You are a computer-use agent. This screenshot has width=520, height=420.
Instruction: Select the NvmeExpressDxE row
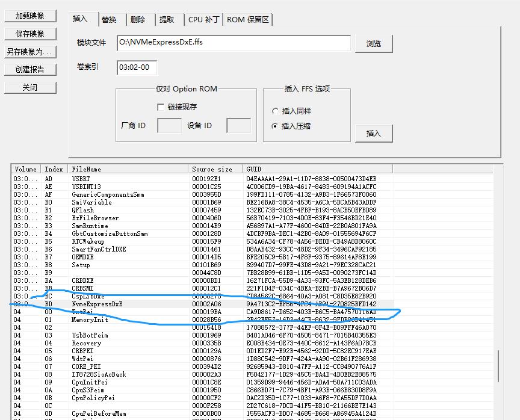pos(202,304)
